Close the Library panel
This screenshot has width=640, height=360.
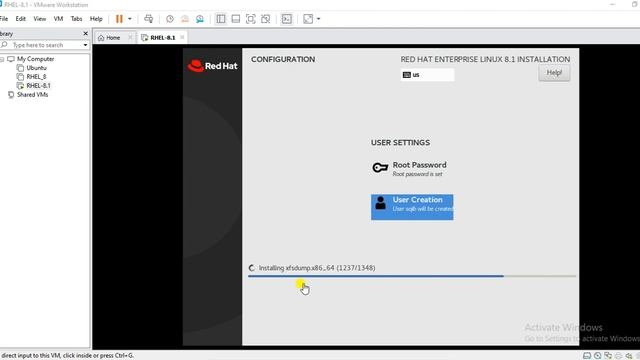click(85, 33)
